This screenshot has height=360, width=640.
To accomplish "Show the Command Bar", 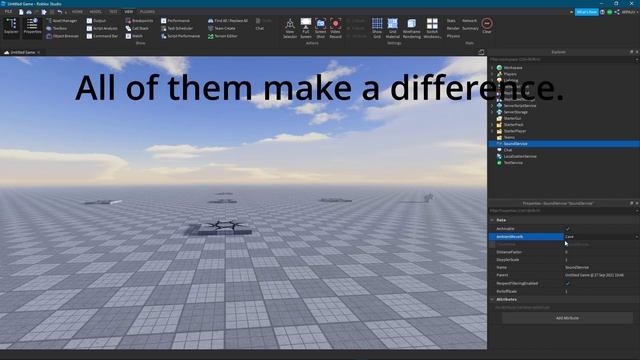I will 102,36.
